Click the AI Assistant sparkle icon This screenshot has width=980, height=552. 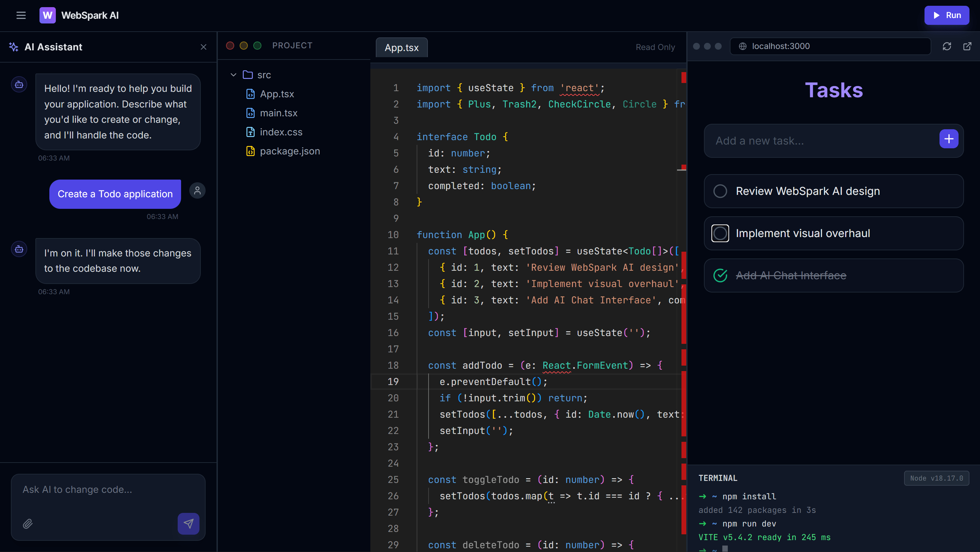(14, 47)
